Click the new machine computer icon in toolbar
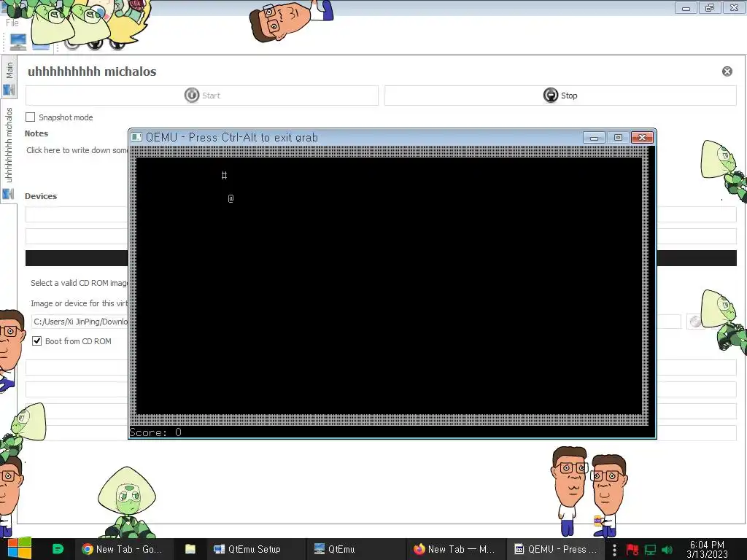The height and width of the screenshot is (560, 747). point(18,42)
